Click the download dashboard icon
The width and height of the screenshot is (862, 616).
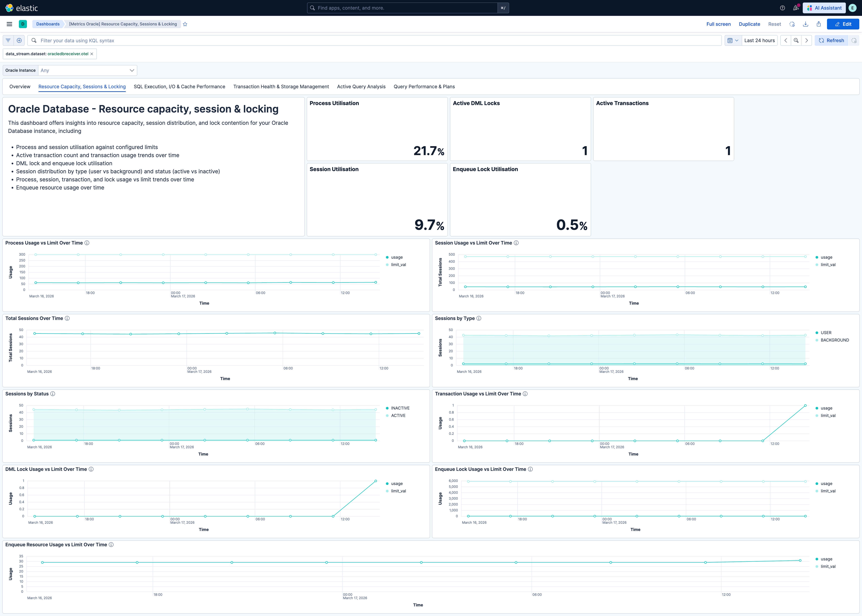805,24
